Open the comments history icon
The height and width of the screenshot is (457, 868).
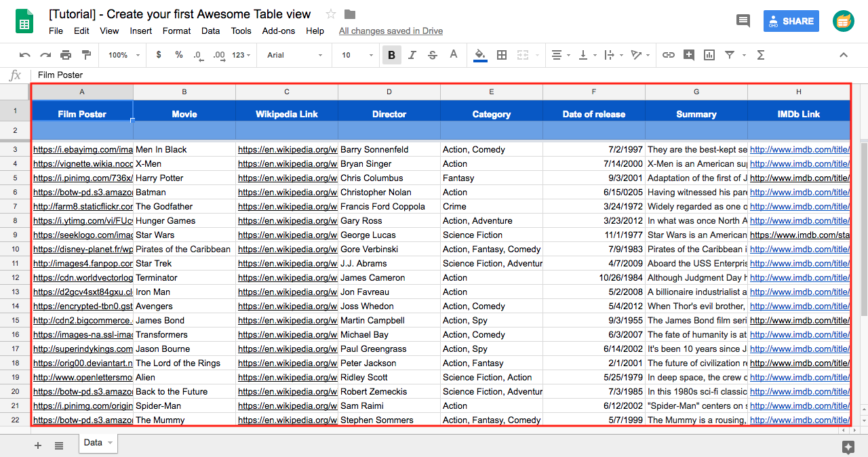point(743,21)
